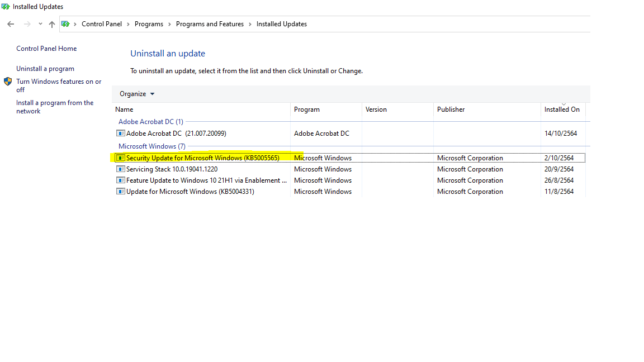Open Control Panel breadcrumb
The height and width of the screenshot is (362, 644).
click(x=101, y=24)
